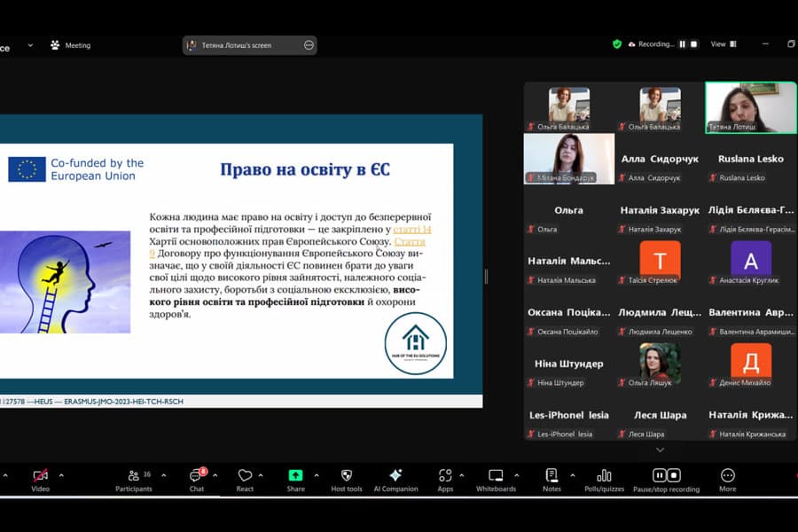This screenshot has height=532, width=798.
Task: Click the React heart icon
Action: click(x=245, y=477)
